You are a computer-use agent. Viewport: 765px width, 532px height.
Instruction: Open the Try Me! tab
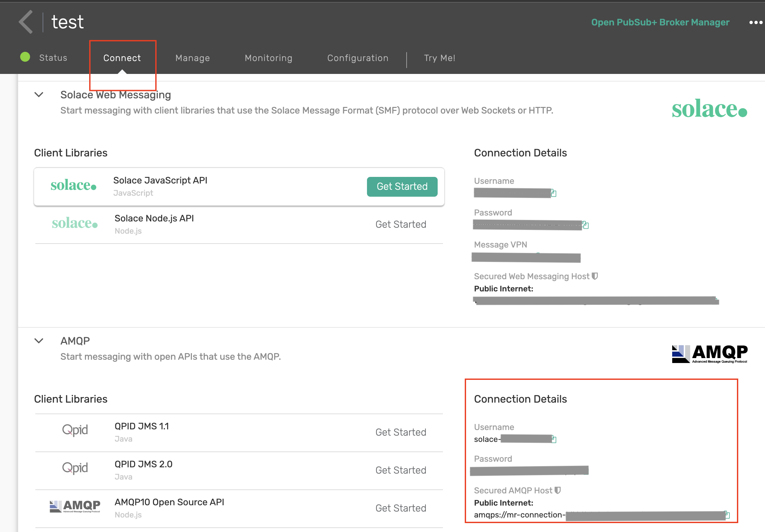439,58
